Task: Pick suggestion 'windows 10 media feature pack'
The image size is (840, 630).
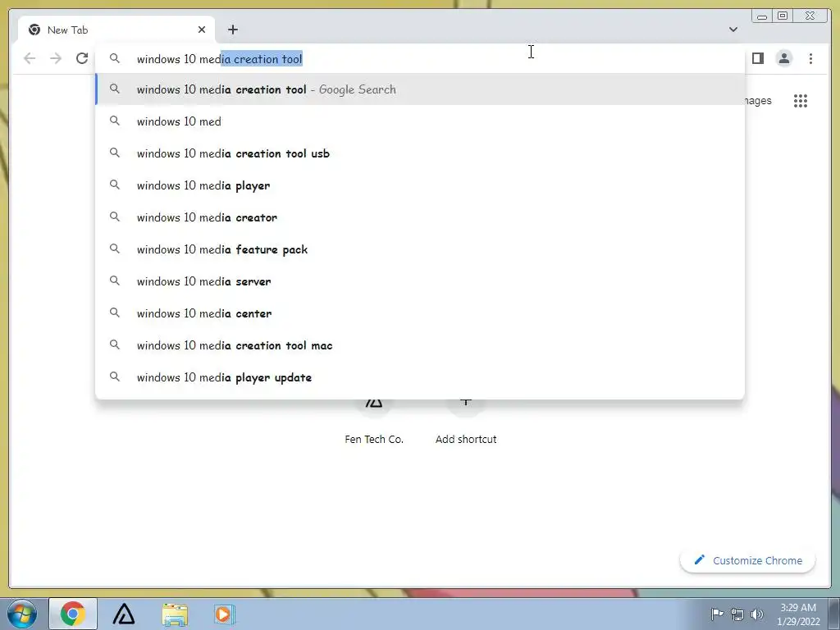Action: 420,249
